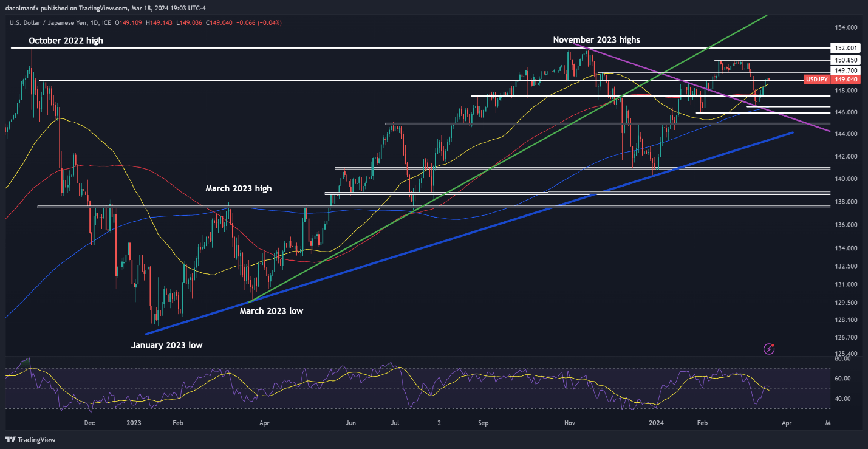This screenshot has width=868, height=449.
Task: Click the close value C149.040 in legend
Action: click(220, 22)
